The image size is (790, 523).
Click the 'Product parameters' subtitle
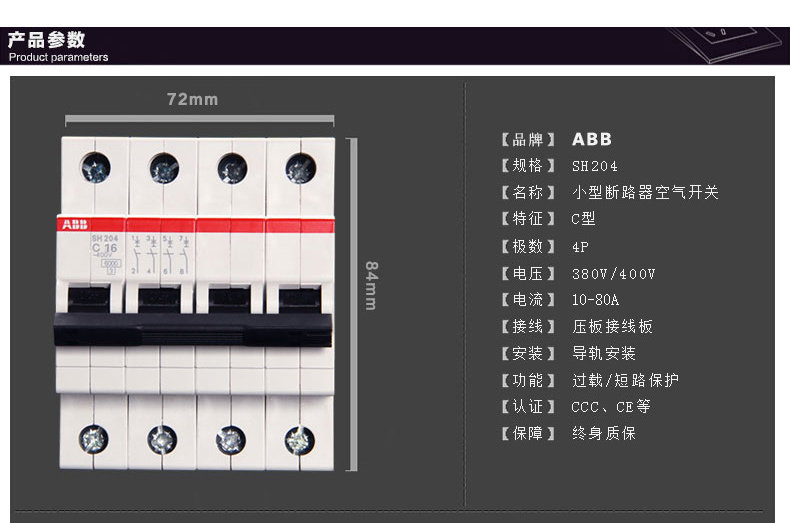point(58,57)
